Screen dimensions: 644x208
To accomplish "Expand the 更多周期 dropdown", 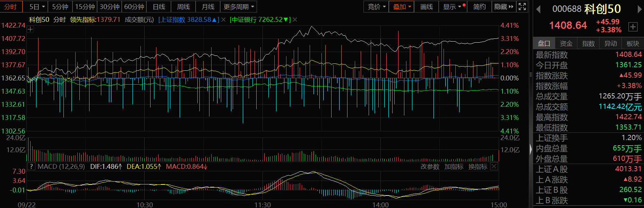I will coord(239,7).
